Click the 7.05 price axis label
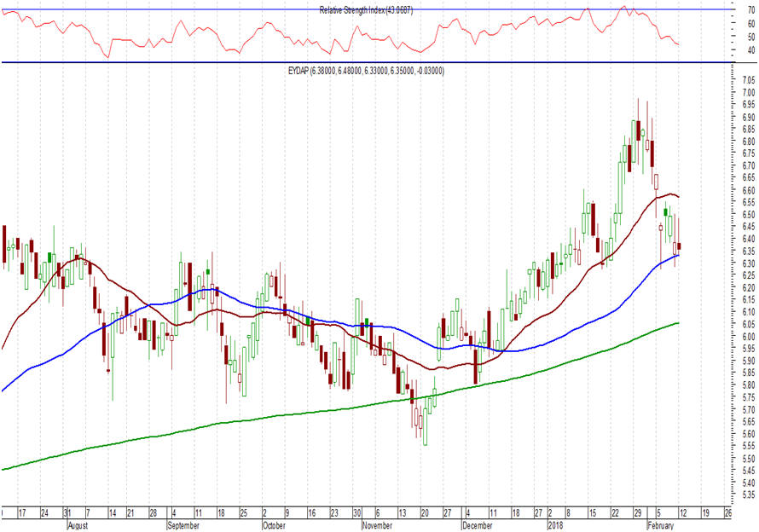Viewport: 759px width, 532px height. point(749,80)
